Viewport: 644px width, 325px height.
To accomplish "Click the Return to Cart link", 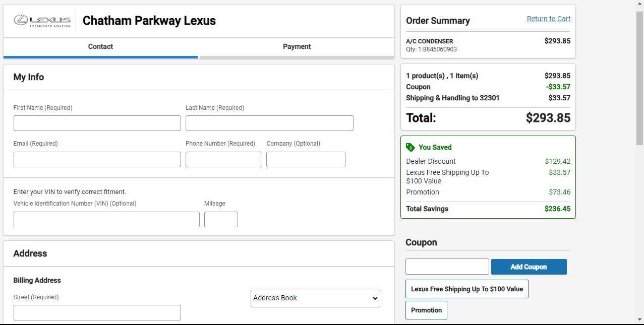I will [x=549, y=19].
